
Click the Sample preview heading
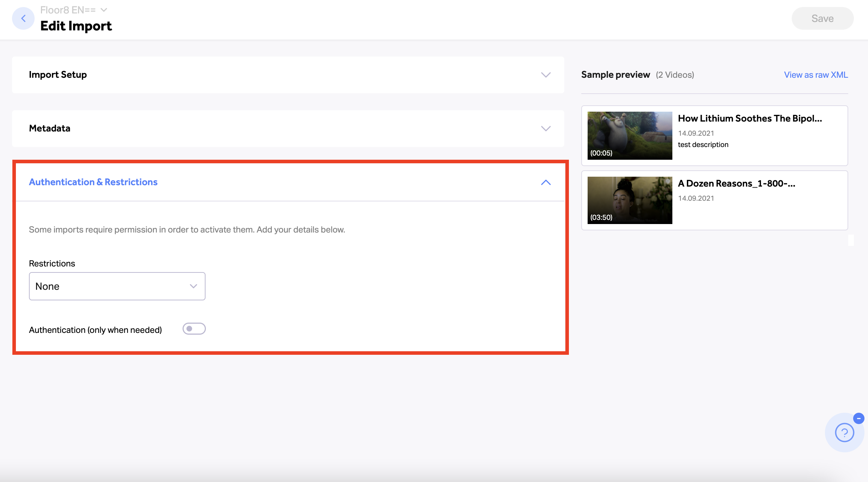616,75
